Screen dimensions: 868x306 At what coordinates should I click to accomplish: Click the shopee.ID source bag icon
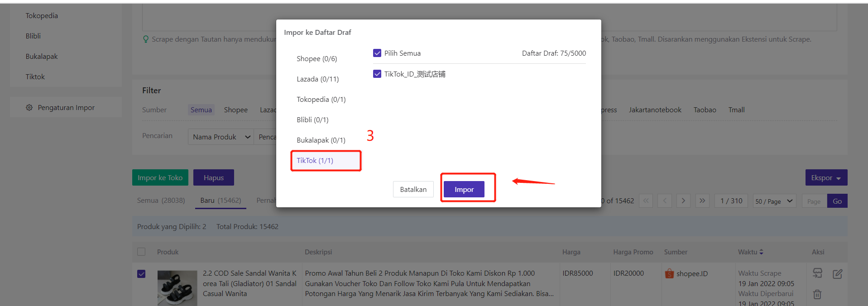(669, 273)
